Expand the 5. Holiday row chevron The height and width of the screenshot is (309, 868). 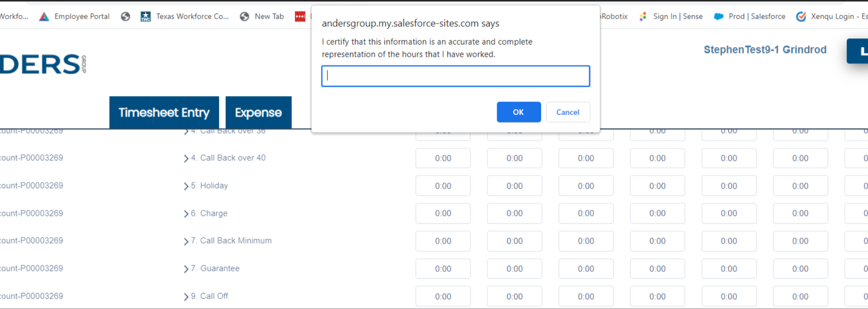tap(186, 186)
